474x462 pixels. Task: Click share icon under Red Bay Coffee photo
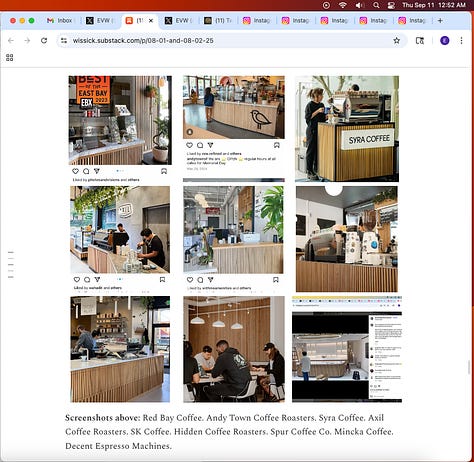pyautogui.click(x=97, y=171)
